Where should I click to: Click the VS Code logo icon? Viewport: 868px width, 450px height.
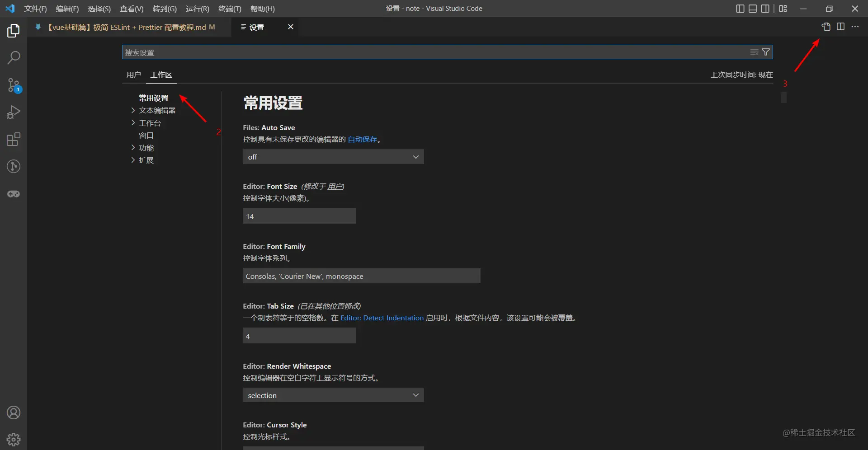pyautogui.click(x=10, y=9)
